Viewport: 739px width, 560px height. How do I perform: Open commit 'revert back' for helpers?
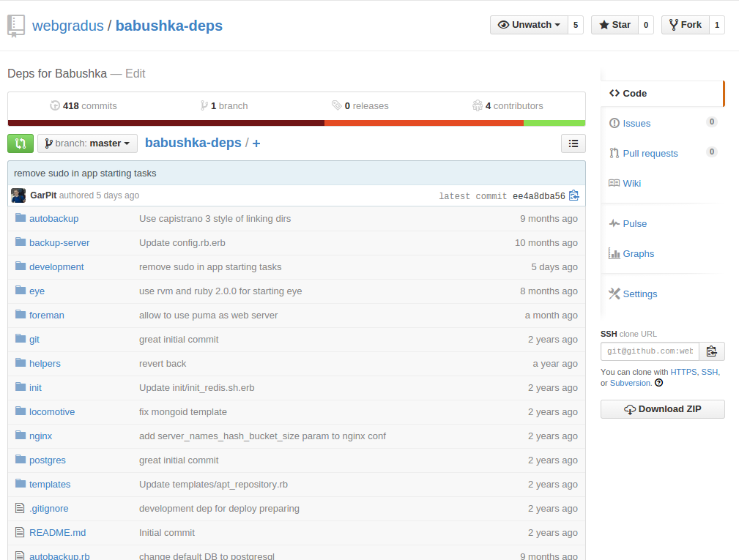(x=163, y=364)
